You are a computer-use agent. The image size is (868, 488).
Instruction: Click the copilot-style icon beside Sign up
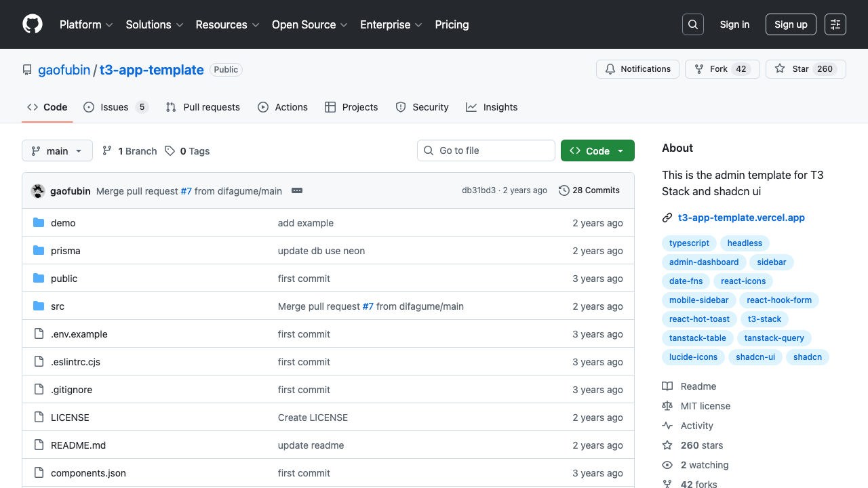(x=835, y=24)
